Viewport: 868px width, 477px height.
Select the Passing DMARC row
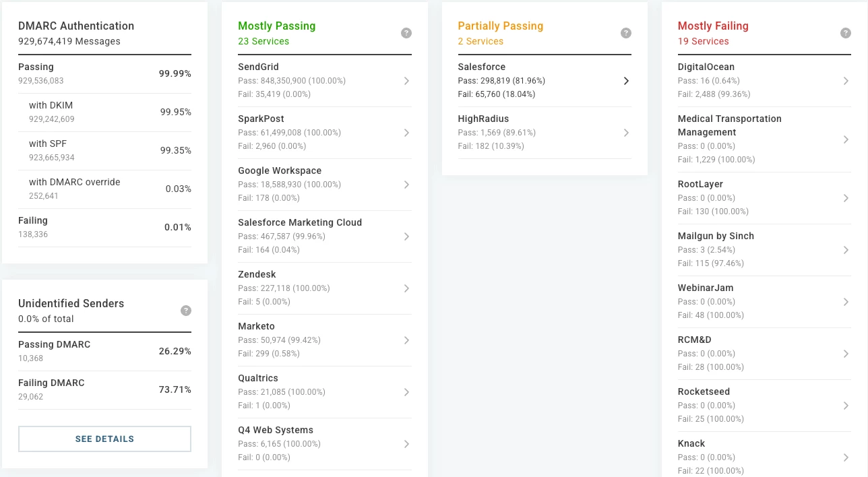[x=104, y=350]
